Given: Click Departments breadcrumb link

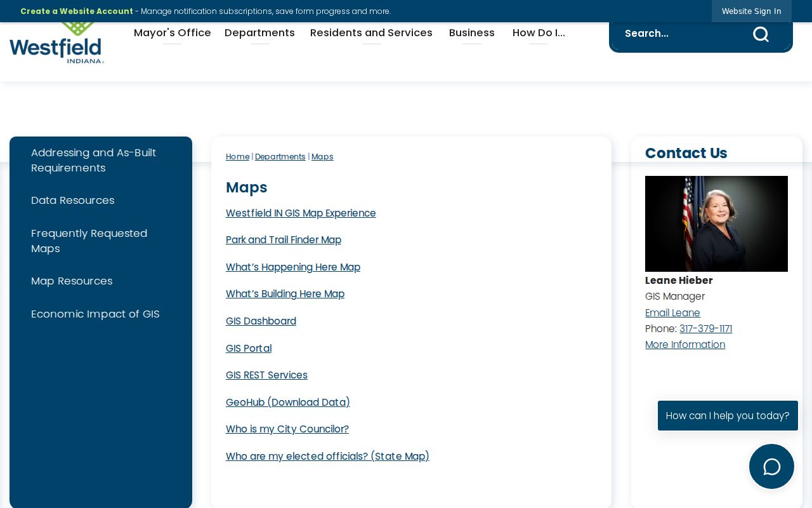Looking at the screenshot, I should click(x=280, y=157).
